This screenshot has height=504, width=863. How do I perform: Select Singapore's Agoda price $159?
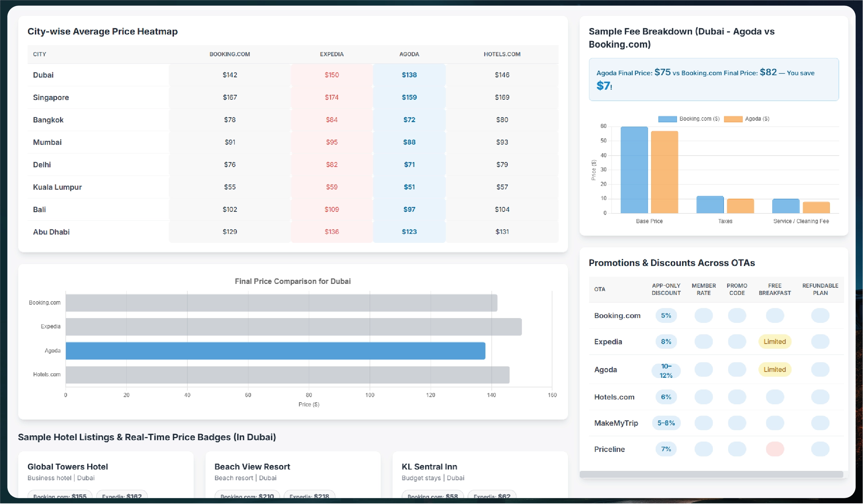pyautogui.click(x=409, y=97)
